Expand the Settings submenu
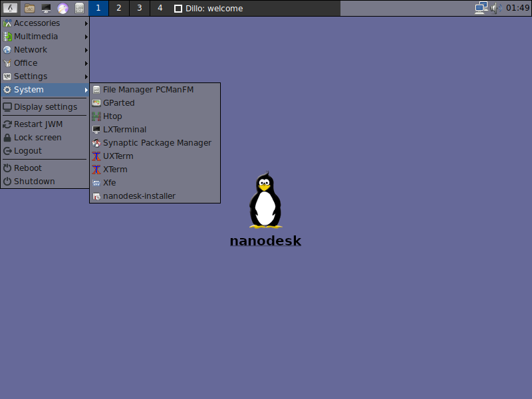The image size is (532, 399). [45, 76]
